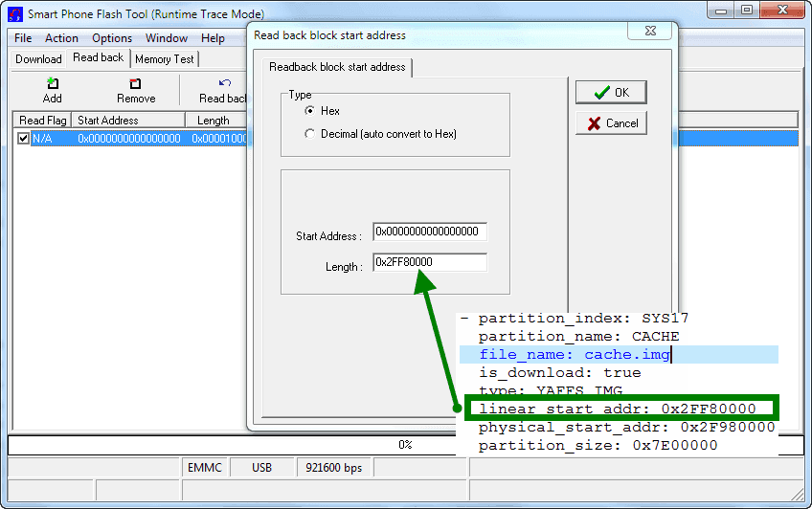Select the Hex radio option
The height and width of the screenshot is (509, 812).
(309, 111)
